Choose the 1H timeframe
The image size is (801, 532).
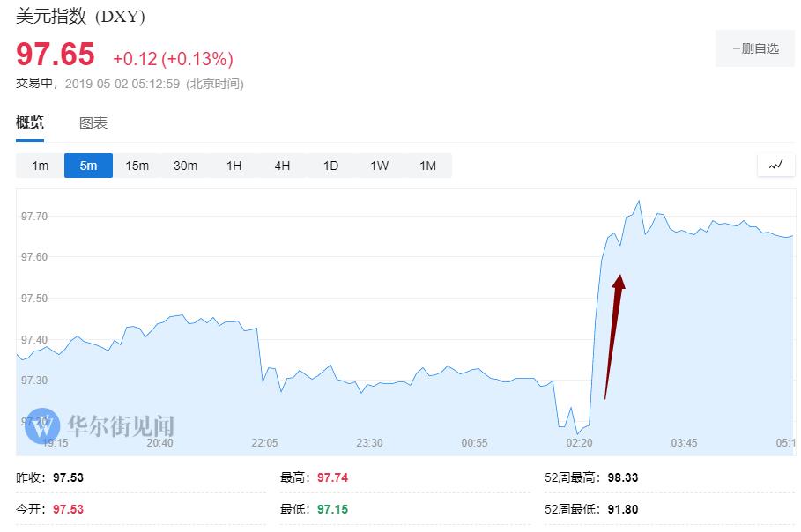click(x=234, y=166)
